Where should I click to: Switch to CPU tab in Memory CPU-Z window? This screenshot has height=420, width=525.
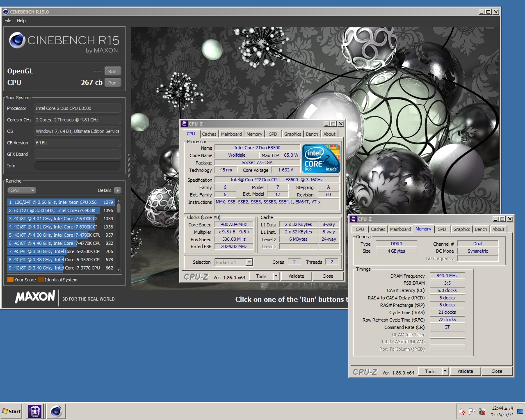click(x=360, y=229)
